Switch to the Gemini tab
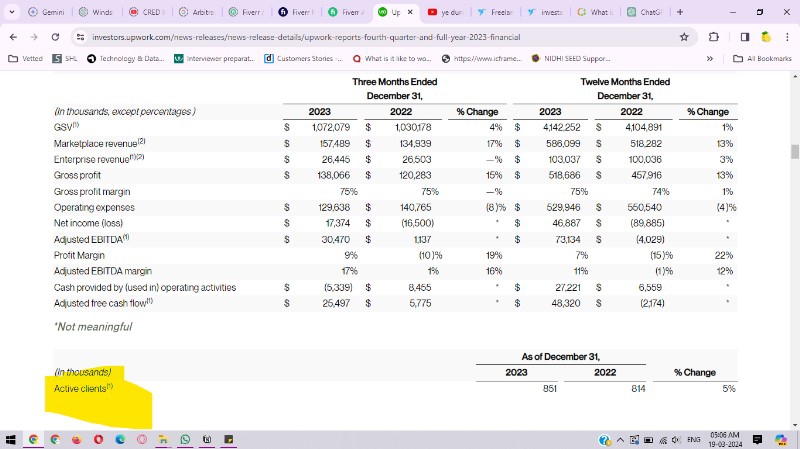This screenshot has width=800, height=449. (x=47, y=12)
